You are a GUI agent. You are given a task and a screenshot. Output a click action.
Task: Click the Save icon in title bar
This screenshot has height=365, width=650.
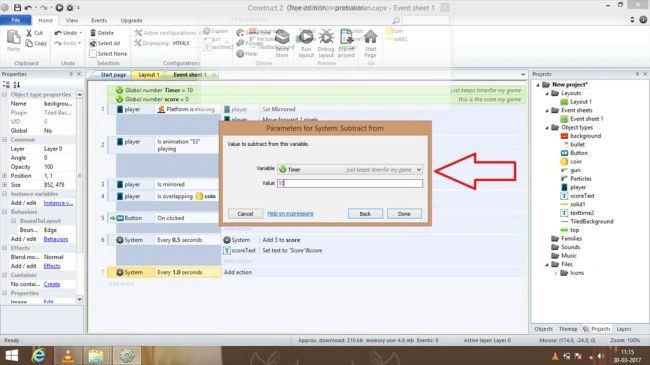coord(17,7)
